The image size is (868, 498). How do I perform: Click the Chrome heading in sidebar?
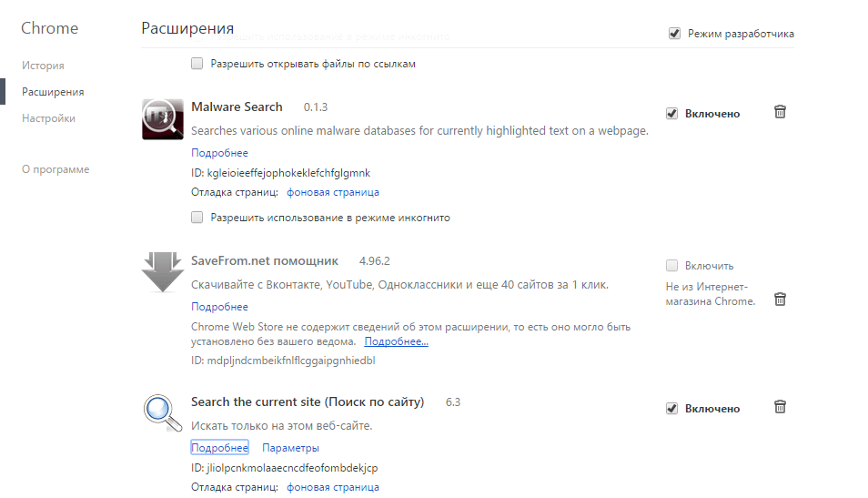pos(50,28)
